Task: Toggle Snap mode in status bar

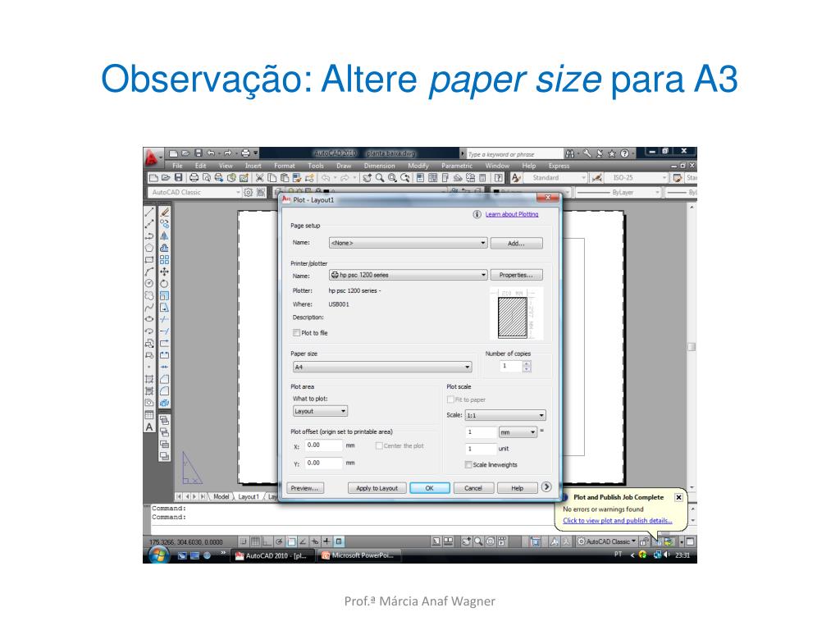Action: 243,541
